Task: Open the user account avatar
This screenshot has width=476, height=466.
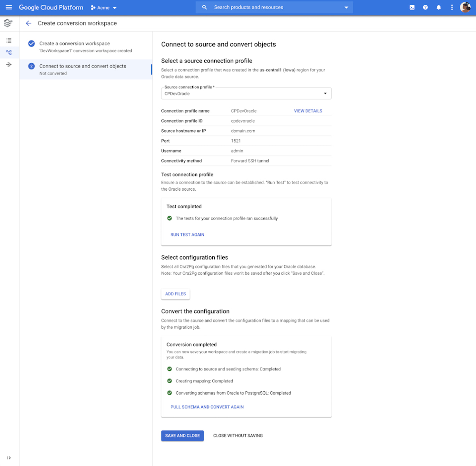Action: tap(465, 7)
